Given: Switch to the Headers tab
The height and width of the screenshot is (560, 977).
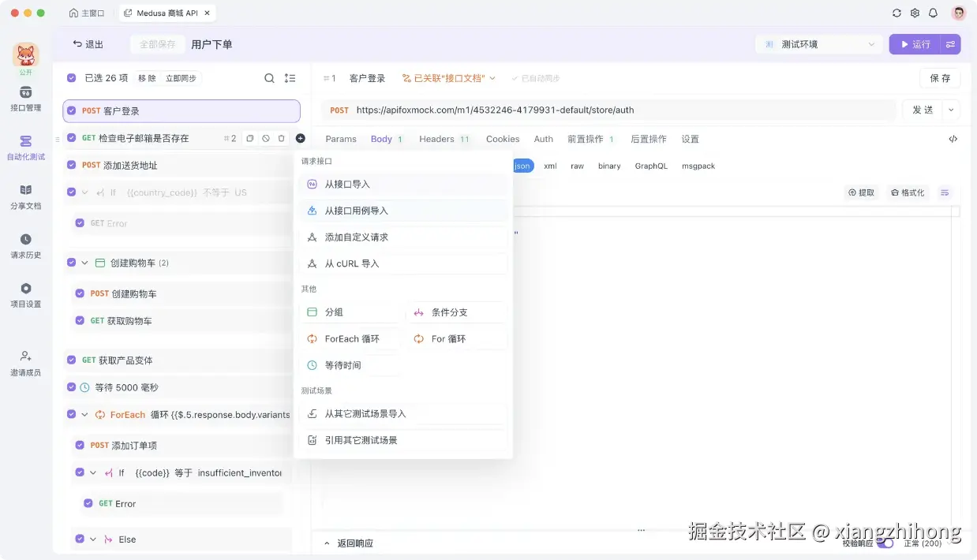Looking at the screenshot, I should [444, 139].
